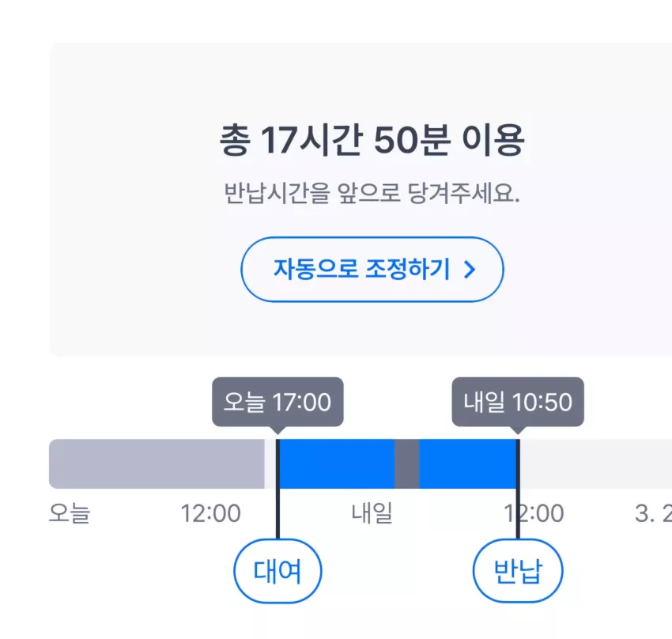Click the partially visible 3. date label
This screenshot has height=639, width=672.
tap(653, 513)
